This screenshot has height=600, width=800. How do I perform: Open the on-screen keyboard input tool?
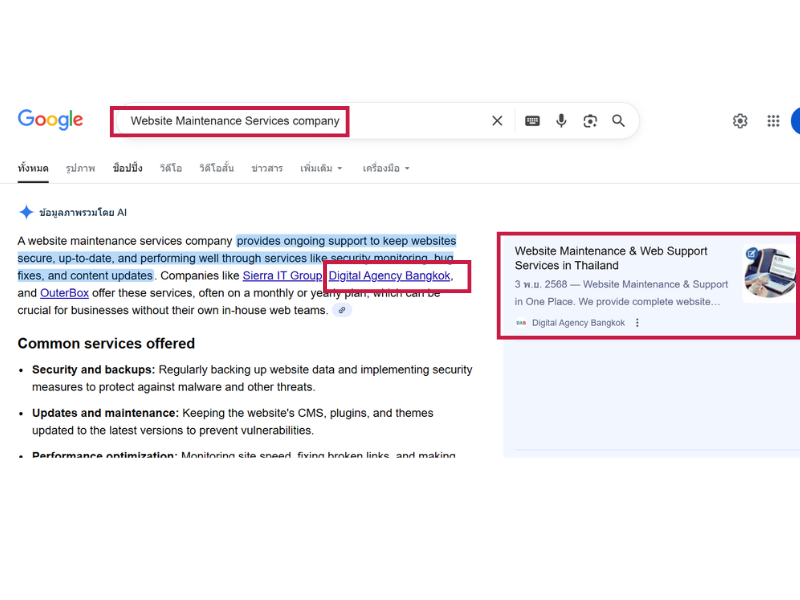[x=532, y=121]
